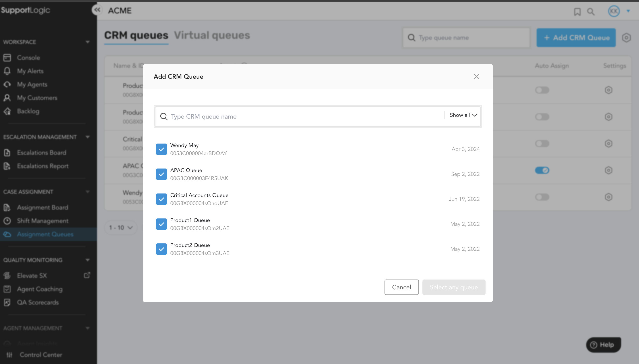This screenshot has width=639, height=364.
Task: Open Assignment Queues in sidebar
Action: tap(45, 234)
